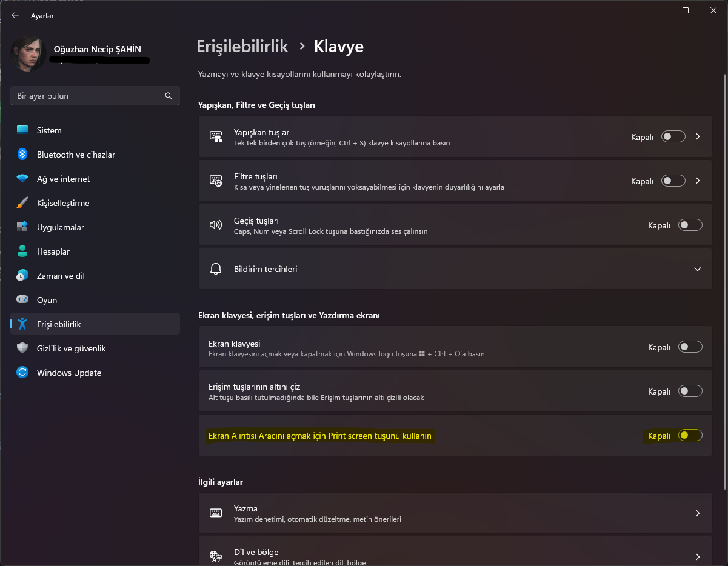Click the Kişiselleştirme paintbrush icon

click(x=22, y=203)
